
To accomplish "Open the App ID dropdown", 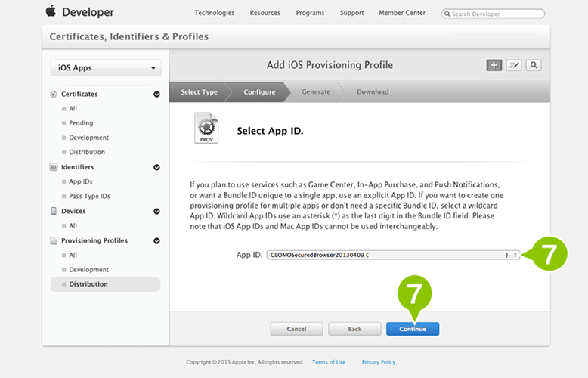I will (x=393, y=255).
